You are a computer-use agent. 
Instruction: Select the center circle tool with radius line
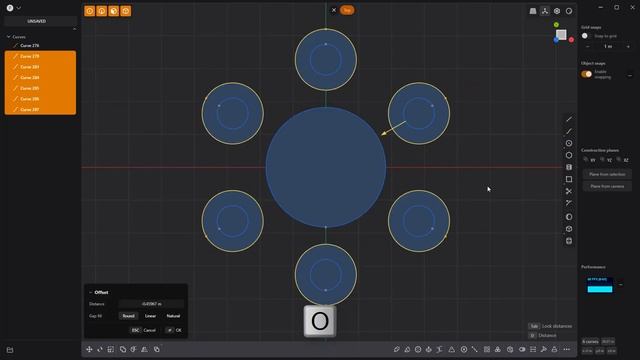click(x=569, y=143)
